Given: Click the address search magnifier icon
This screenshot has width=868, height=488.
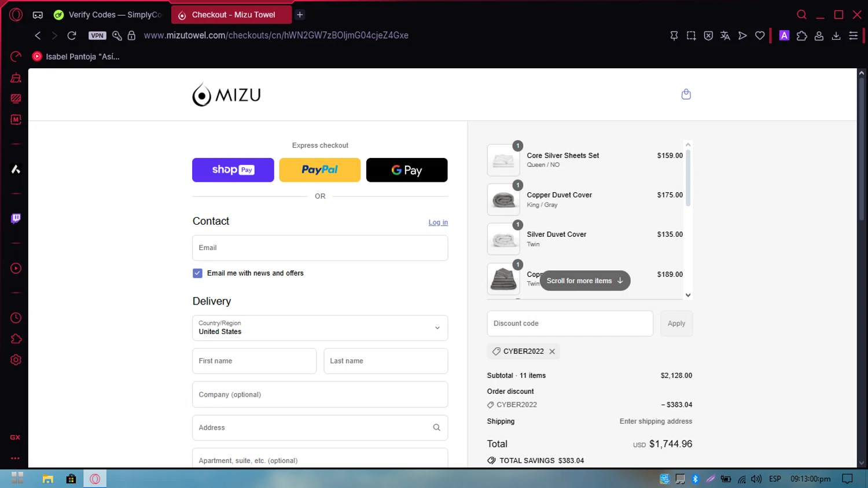Looking at the screenshot, I should coord(436,428).
